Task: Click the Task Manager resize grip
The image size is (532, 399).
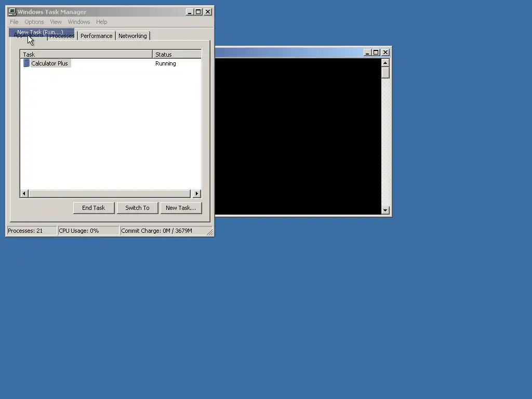Action: [x=210, y=232]
